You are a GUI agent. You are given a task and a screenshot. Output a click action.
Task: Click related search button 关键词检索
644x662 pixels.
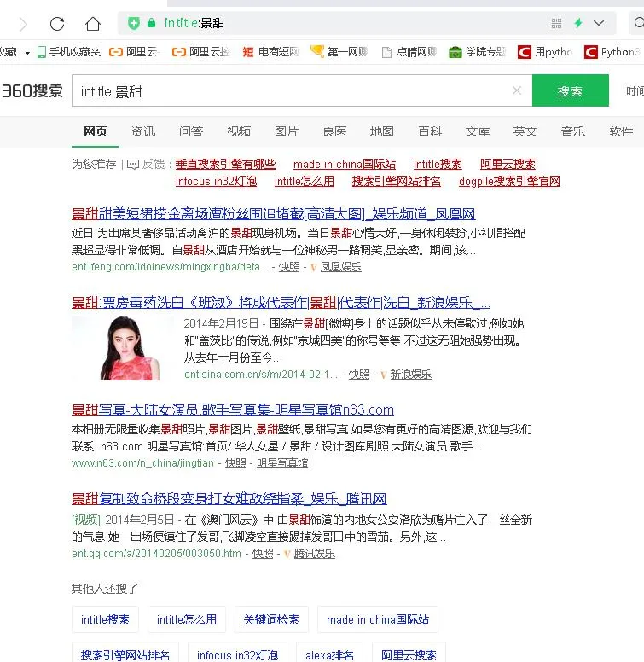(271, 619)
